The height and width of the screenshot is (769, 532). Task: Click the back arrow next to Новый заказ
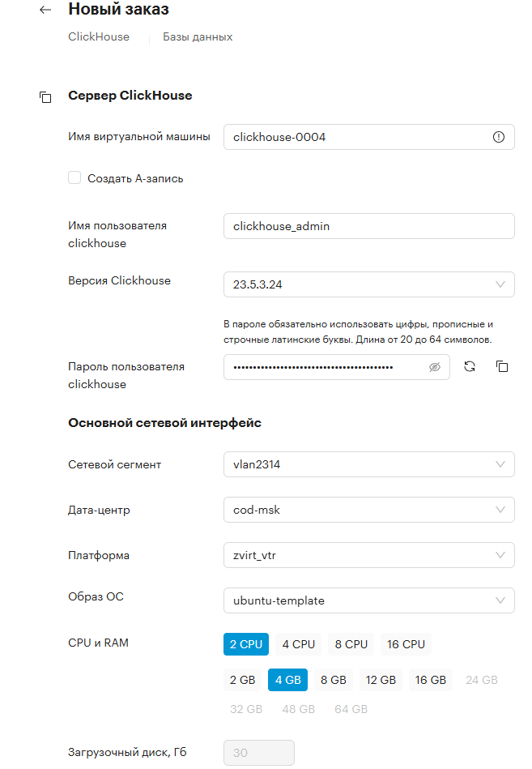coord(45,10)
